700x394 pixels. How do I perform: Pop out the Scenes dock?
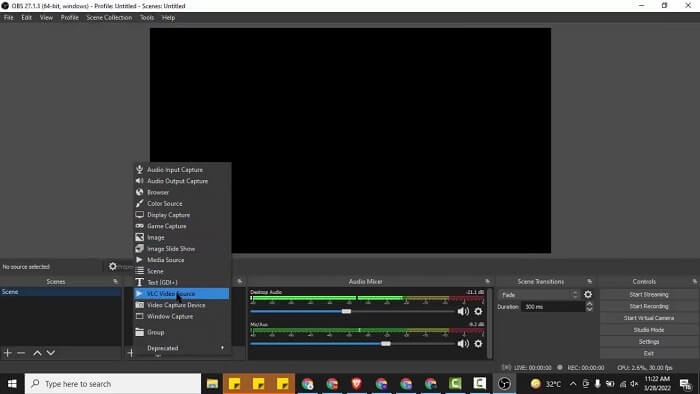pyautogui.click(x=116, y=281)
